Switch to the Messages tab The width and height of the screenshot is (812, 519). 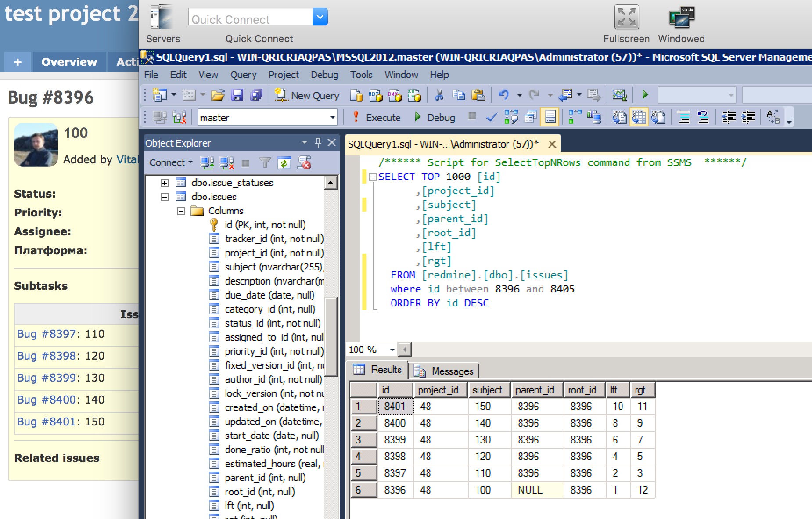tap(444, 371)
